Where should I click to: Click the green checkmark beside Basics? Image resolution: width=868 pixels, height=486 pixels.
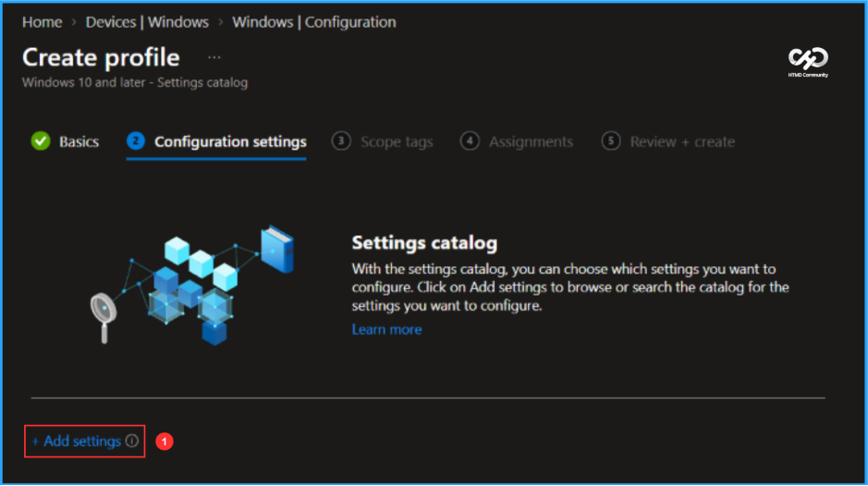[41, 141]
